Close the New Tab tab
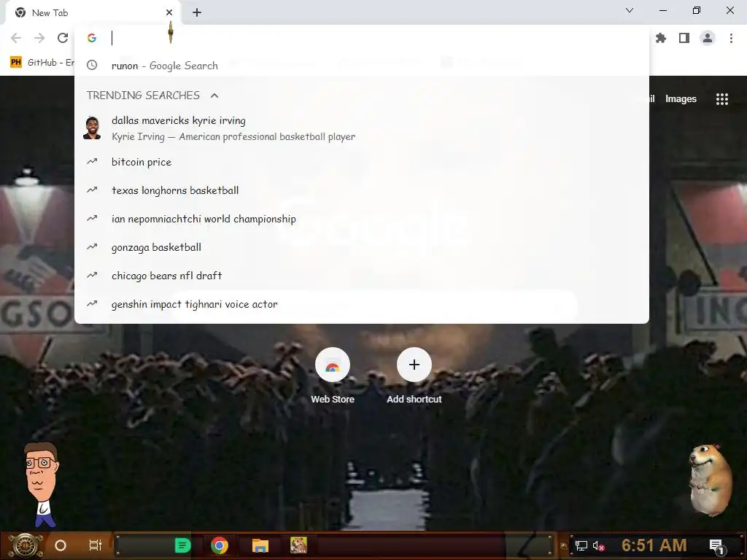This screenshot has height=560, width=747. coord(169,12)
